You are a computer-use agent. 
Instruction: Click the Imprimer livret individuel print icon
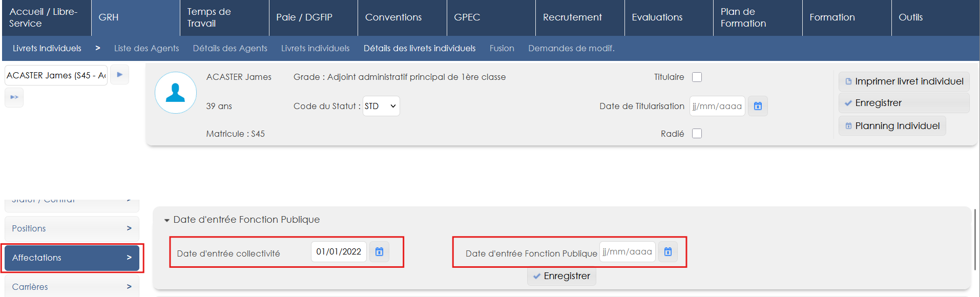848,81
